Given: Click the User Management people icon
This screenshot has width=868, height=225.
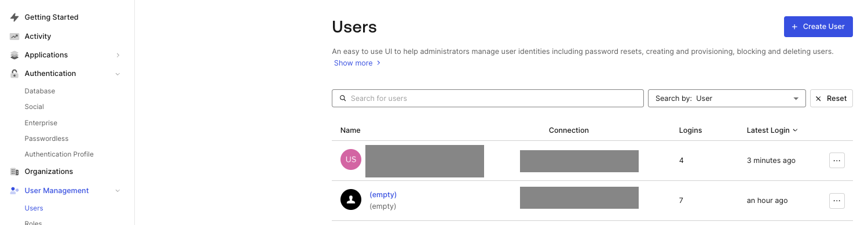Looking at the screenshot, I should [14, 191].
